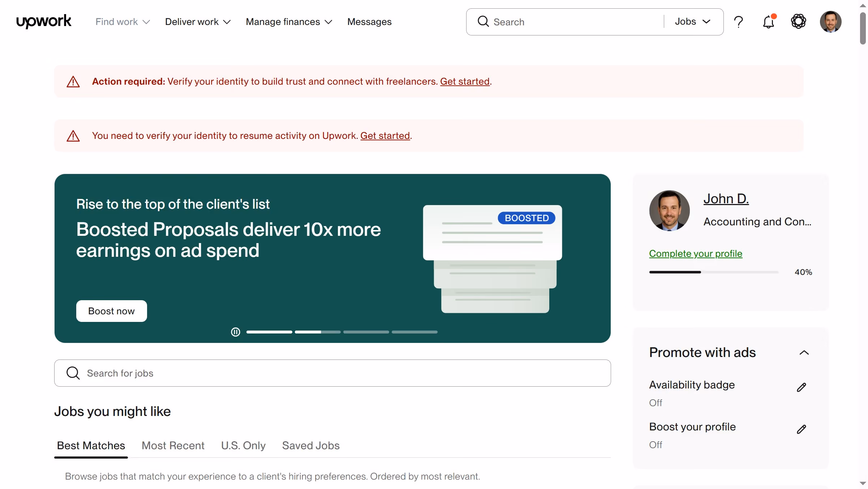Jump to the first carousel slide indicator

pos(269,332)
